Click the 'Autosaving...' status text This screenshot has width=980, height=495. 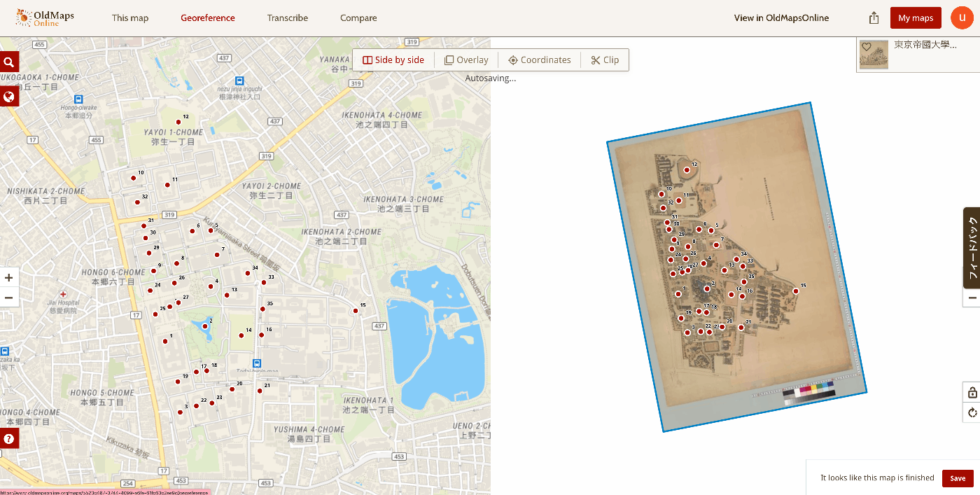(491, 78)
